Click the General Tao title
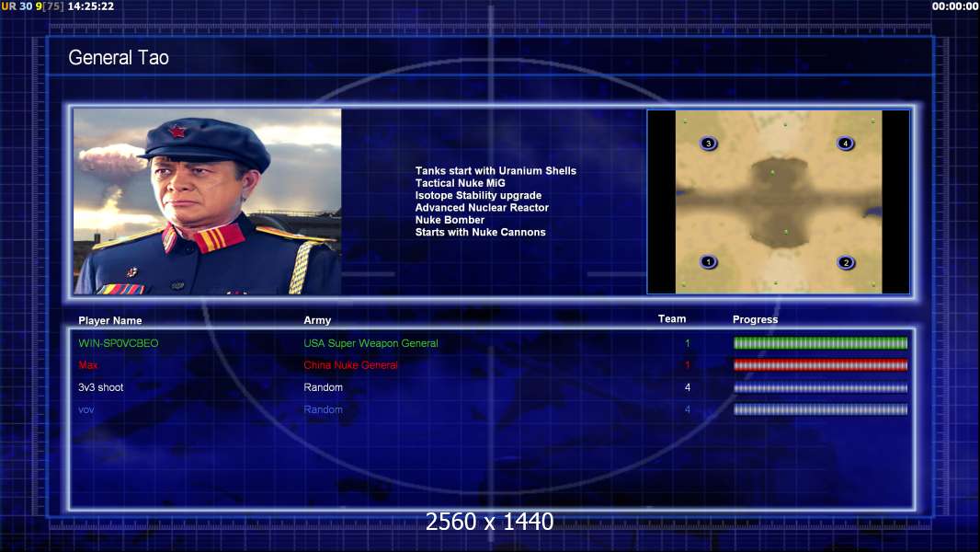Image resolution: width=980 pixels, height=552 pixels. 119,58
